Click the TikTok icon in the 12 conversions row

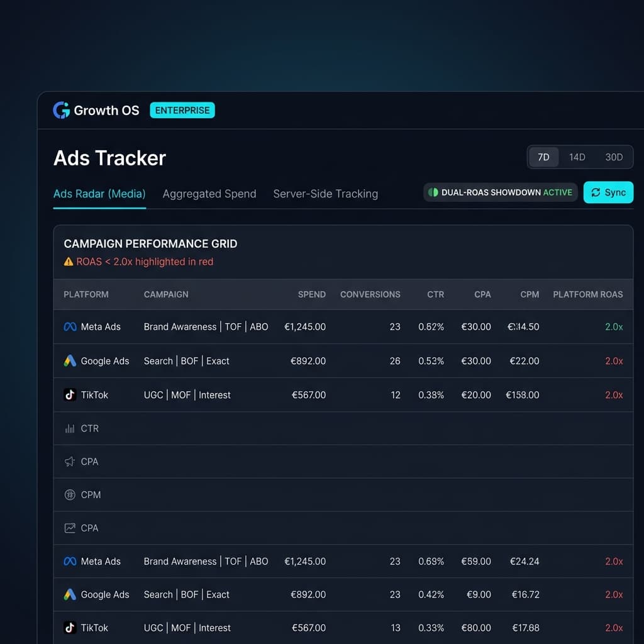coord(70,395)
